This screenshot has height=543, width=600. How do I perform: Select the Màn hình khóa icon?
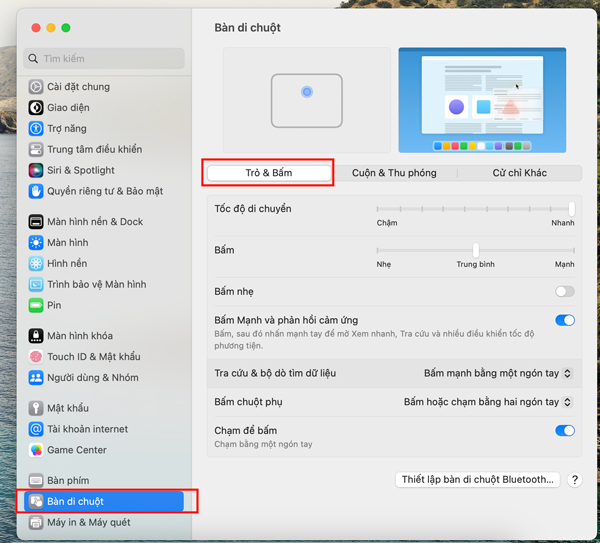[x=36, y=336]
